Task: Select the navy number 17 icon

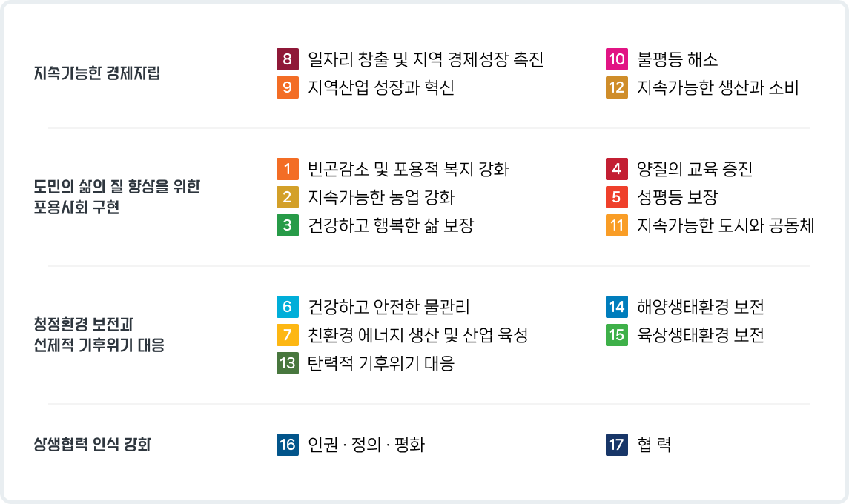Action: pyautogui.click(x=617, y=445)
